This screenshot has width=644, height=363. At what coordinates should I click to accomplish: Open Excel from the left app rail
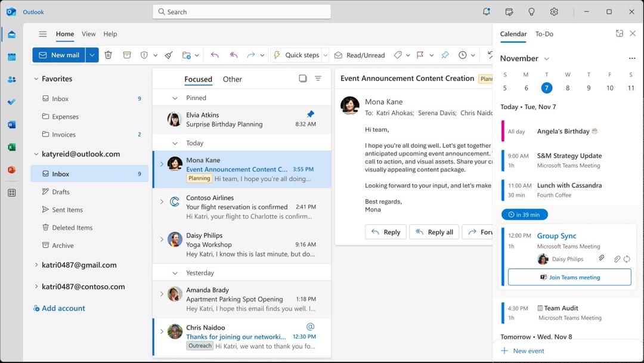11,147
